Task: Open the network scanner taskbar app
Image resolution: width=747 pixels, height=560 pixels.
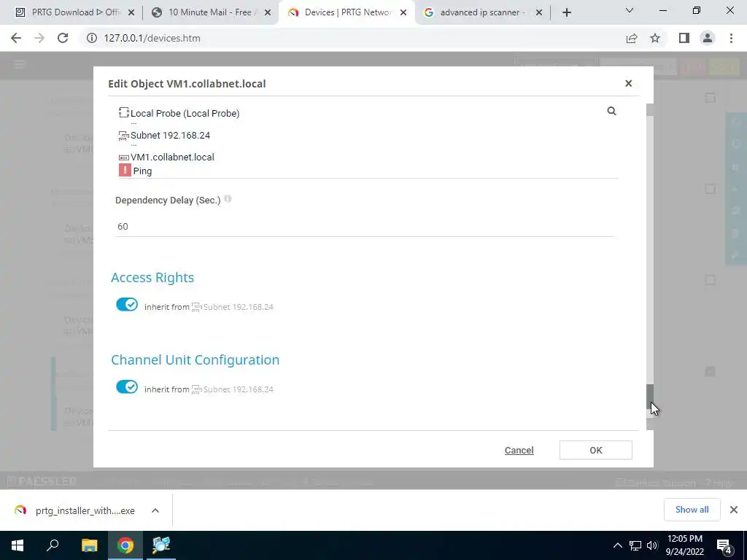Action: [161, 545]
